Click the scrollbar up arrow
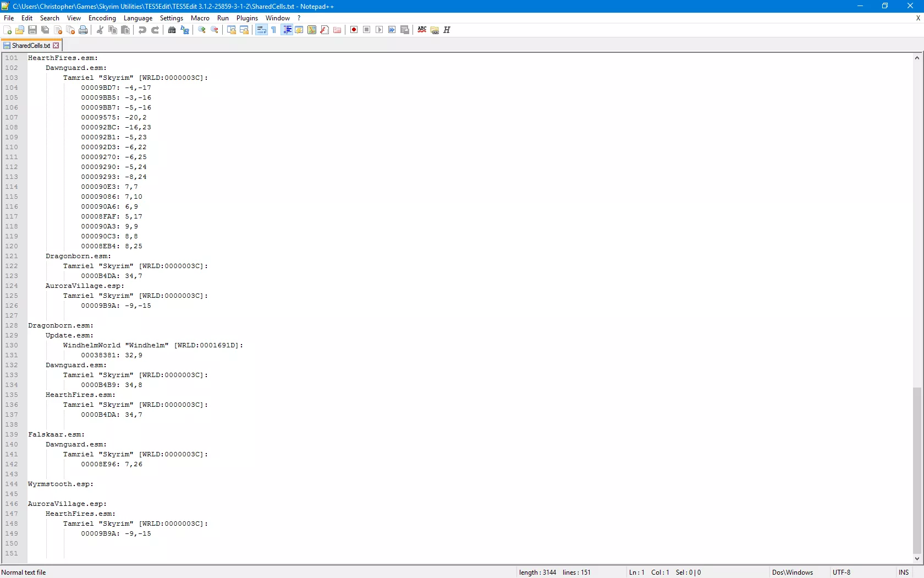The height and width of the screenshot is (578, 924). (x=917, y=58)
